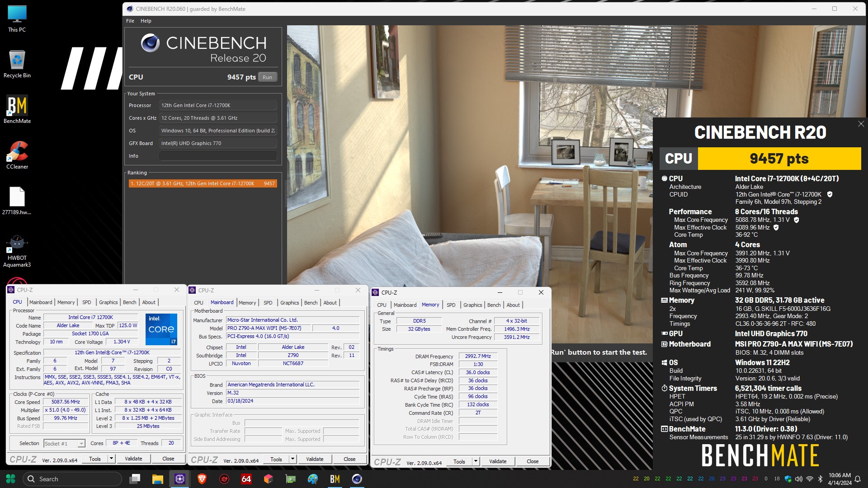Open Bluetooth tray icon
868x488 pixels.
820,479
